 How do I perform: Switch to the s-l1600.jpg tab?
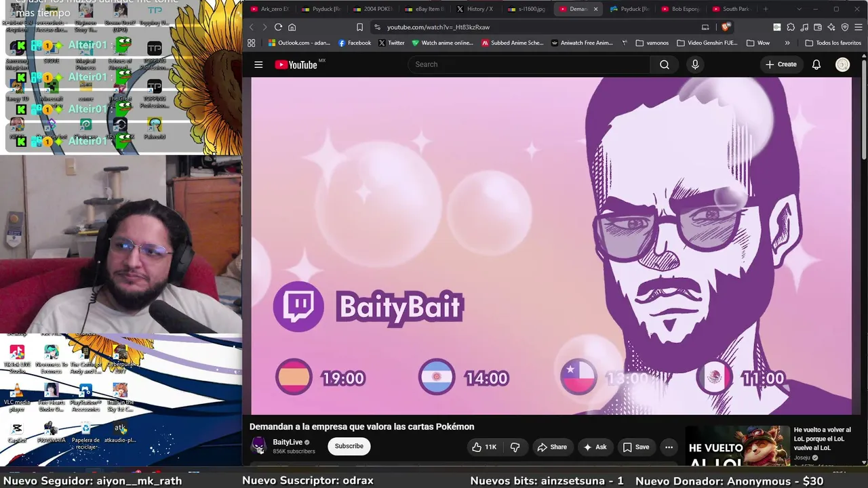click(527, 9)
